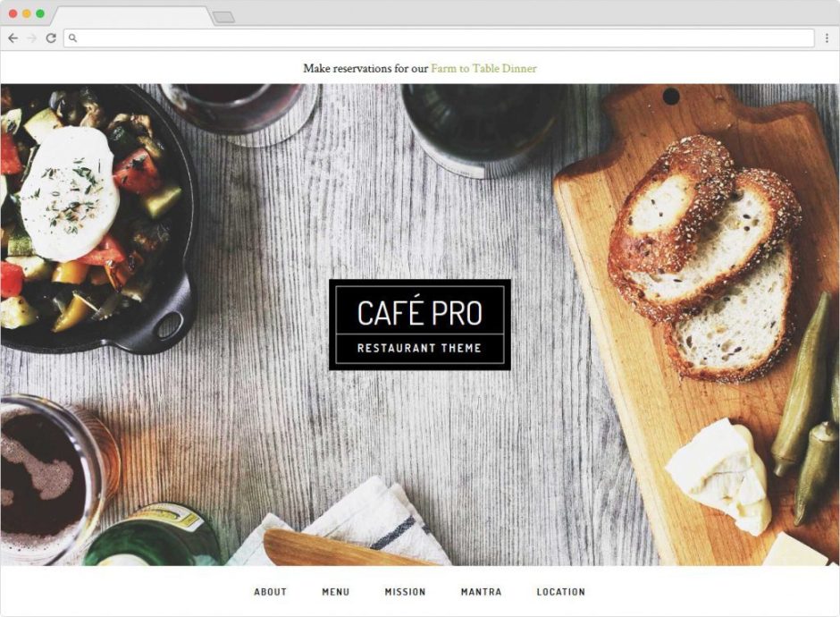Open the Menu navigation item
Image resolution: width=840 pixels, height=617 pixels.
point(336,592)
